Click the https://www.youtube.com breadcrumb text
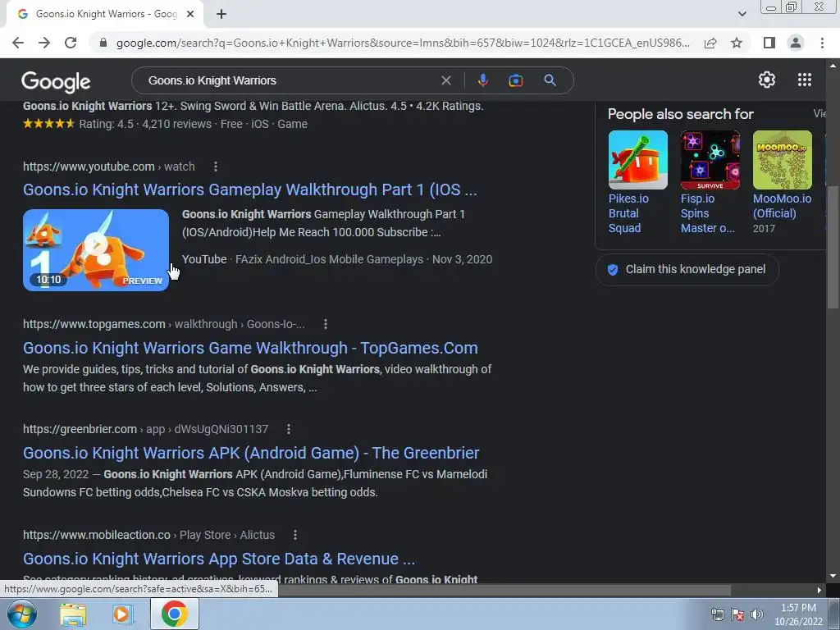Viewport: 840px width, 630px height. point(89,167)
